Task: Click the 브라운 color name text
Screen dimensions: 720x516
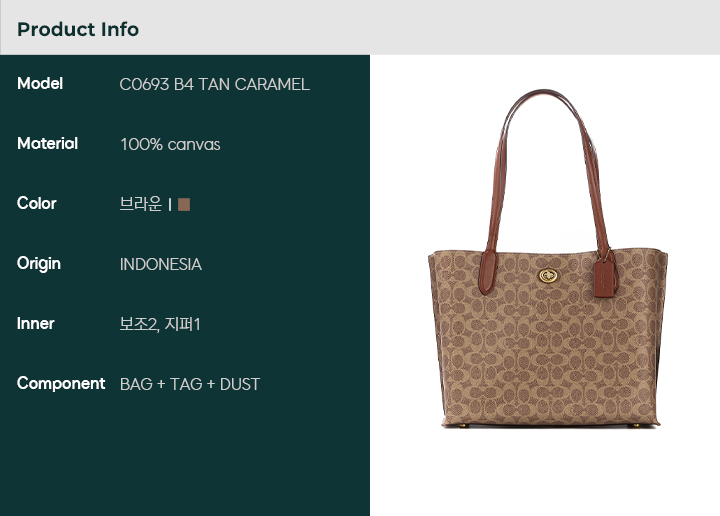Action: (x=141, y=204)
